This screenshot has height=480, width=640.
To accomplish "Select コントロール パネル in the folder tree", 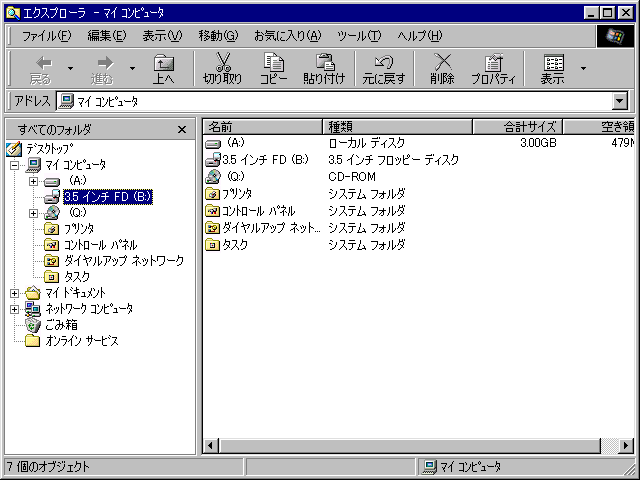I will (101, 245).
